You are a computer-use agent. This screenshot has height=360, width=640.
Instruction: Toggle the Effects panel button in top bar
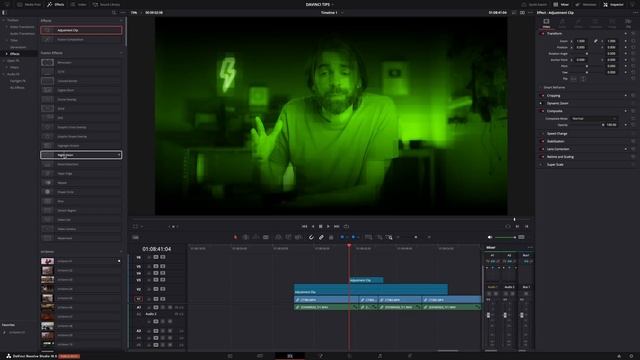[56, 4]
